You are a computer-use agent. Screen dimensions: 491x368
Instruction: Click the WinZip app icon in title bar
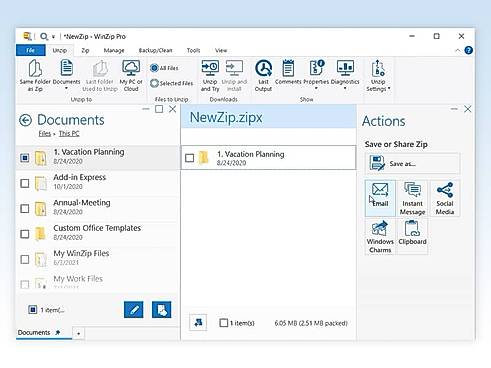[27, 36]
